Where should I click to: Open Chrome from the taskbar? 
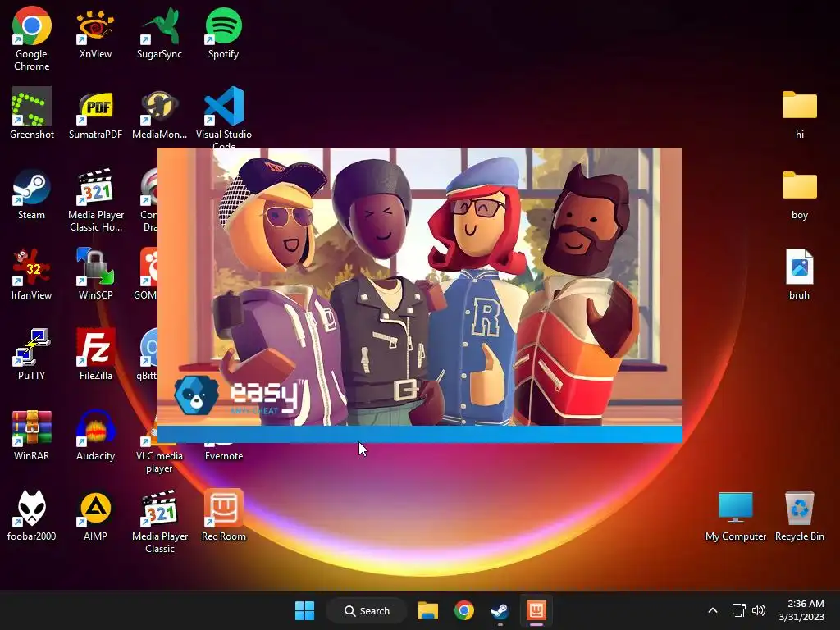pos(464,610)
